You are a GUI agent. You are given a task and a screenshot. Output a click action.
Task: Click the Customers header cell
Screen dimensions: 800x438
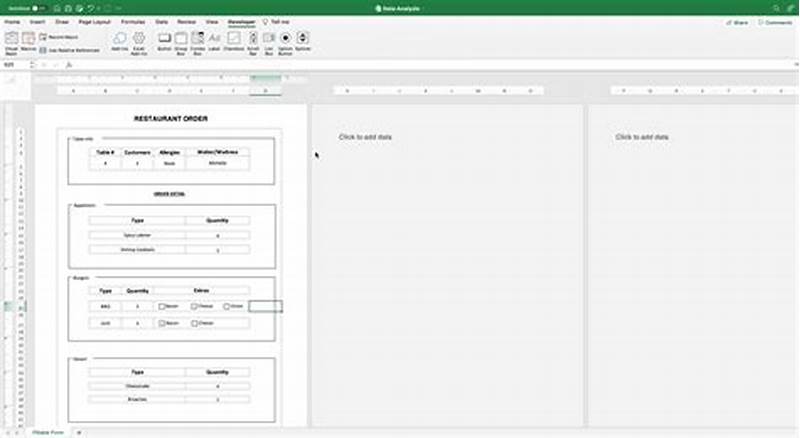click(137, 152)
